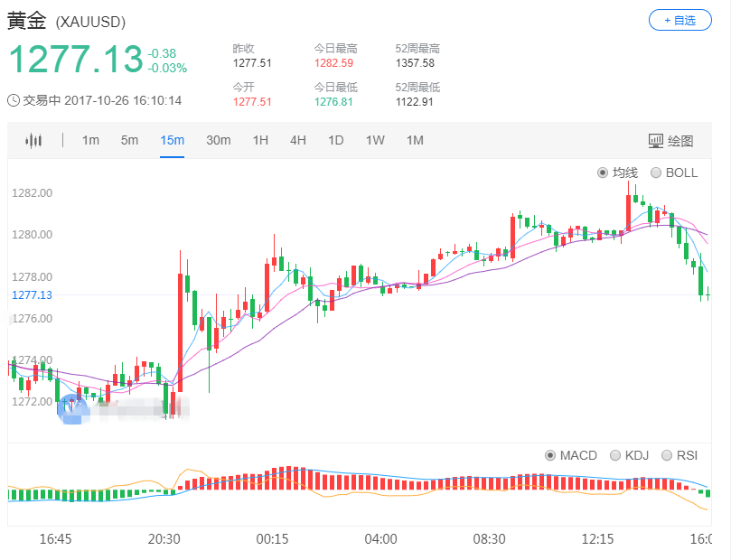This screenshot has height=560, width=731.
Task: Switch to the 1m timeframe
Action: pyautogui.click(x=90, y=140)
